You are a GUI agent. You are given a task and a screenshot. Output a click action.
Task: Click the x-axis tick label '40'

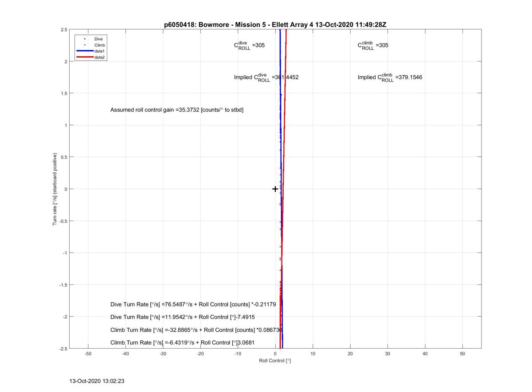425,353
